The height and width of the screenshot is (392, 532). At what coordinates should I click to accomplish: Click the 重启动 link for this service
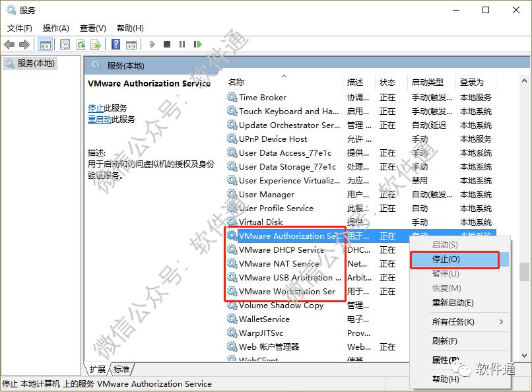tap(100, 119)
